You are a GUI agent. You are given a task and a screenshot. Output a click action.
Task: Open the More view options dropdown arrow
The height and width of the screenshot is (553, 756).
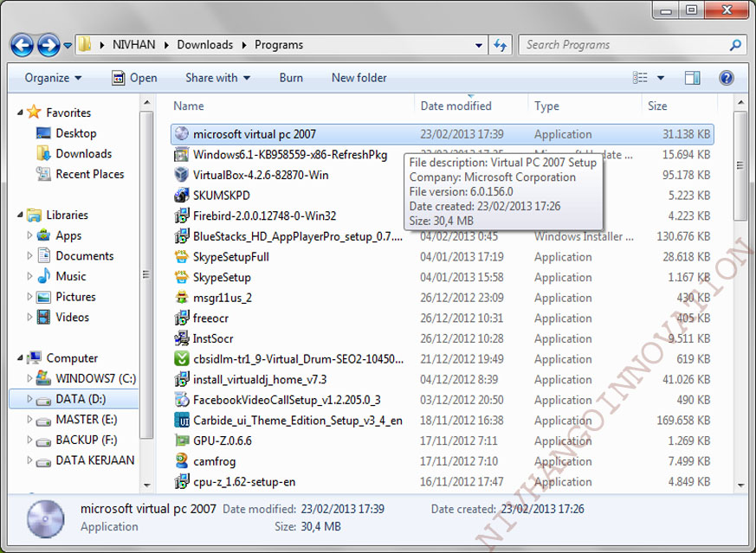tap(661, 78)
